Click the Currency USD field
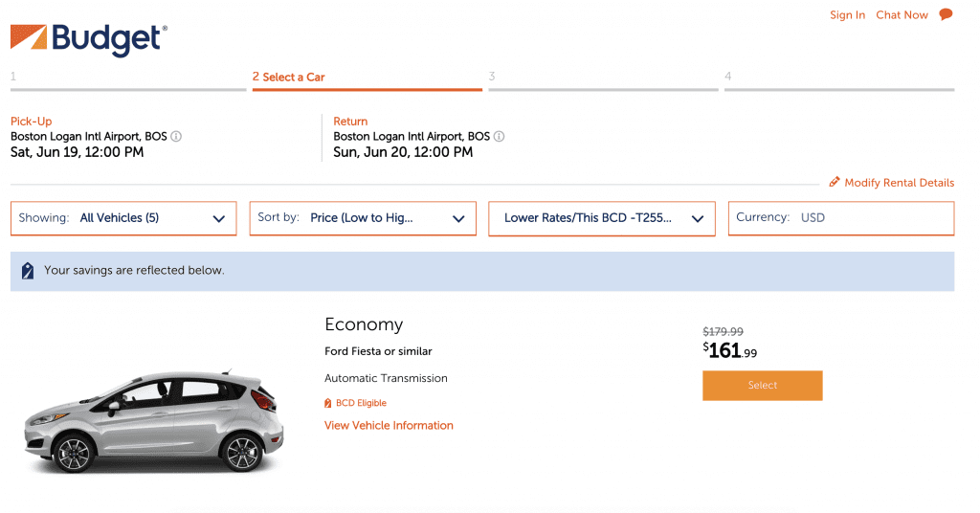This screenshot has height=513, width=980. click(841, 218)
